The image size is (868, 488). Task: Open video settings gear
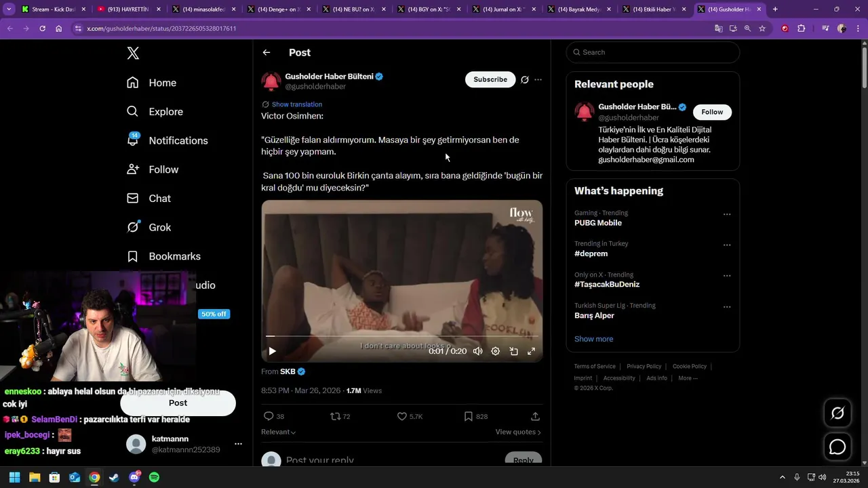(x=496, y=351)
